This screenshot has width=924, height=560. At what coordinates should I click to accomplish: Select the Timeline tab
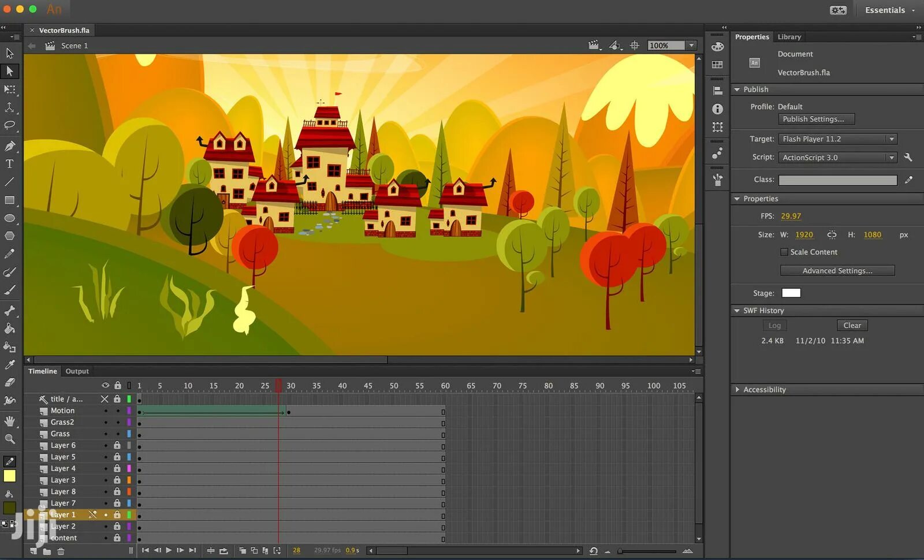(x=43, y=371)
